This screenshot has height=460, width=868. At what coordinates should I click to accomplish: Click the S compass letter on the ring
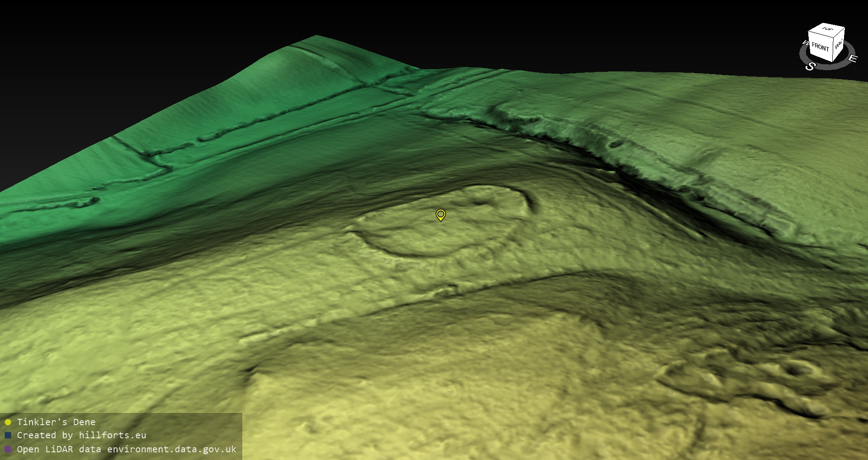click(x=810, y=66)
